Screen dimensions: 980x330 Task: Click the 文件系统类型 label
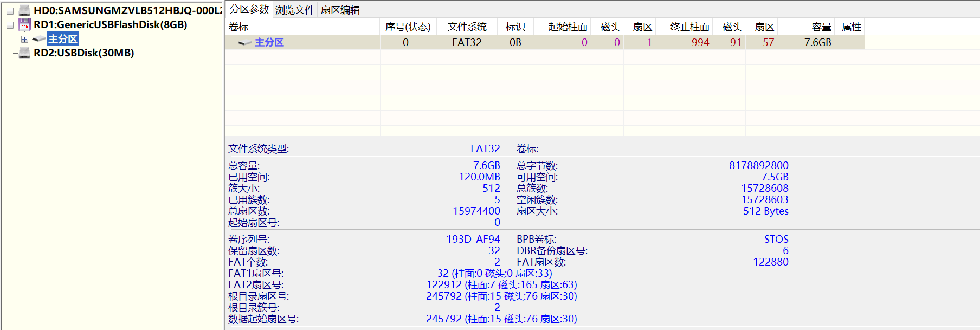coord(259,148)
